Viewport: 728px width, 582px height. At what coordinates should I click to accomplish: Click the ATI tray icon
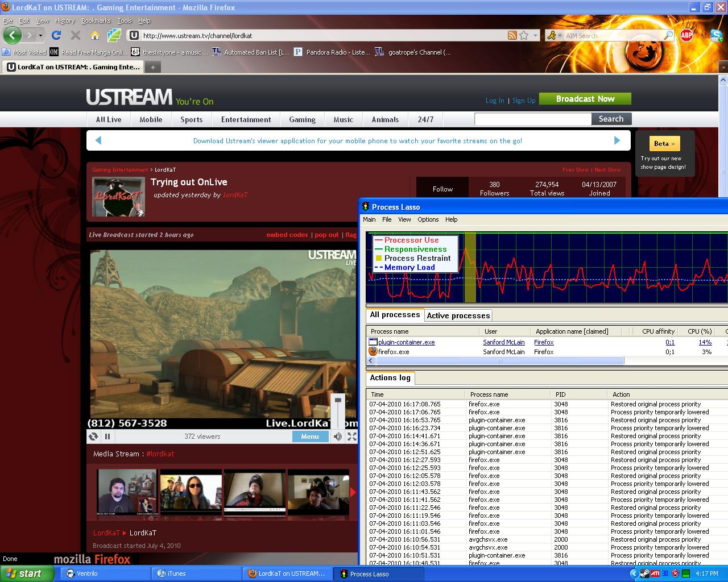tap(655, 573)
